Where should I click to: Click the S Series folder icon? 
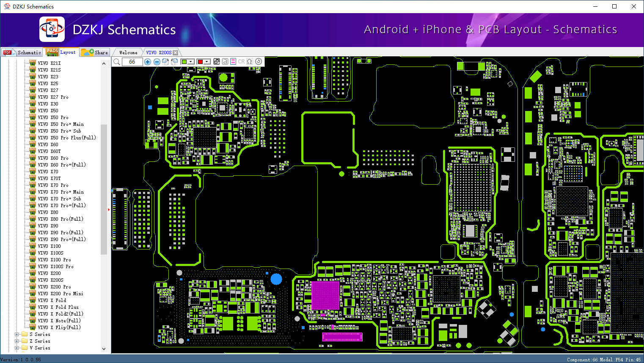[25, 334]
